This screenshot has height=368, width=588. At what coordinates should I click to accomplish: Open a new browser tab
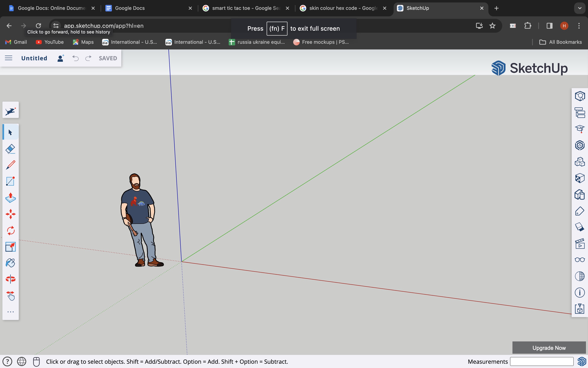[x=496, y=8]
